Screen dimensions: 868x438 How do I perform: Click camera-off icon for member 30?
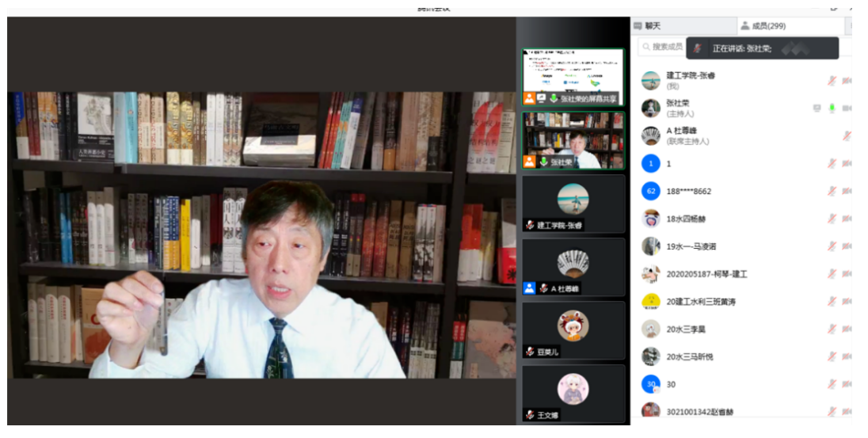click(x=847, y=384)
